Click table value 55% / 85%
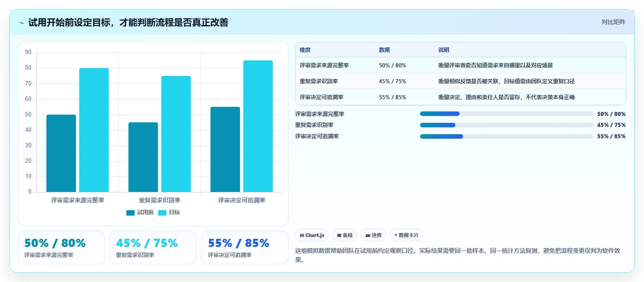 [x=392, y=97]
